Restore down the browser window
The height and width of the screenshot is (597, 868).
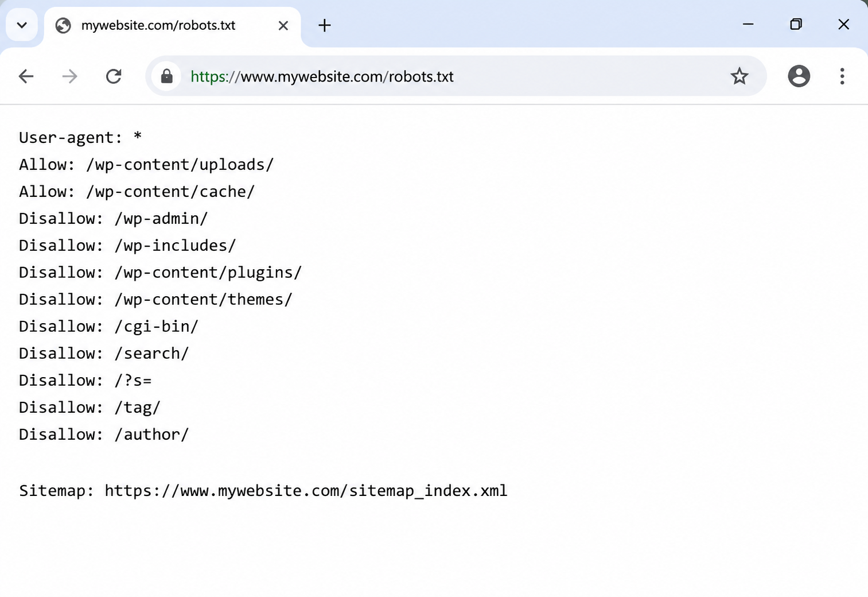796,24
